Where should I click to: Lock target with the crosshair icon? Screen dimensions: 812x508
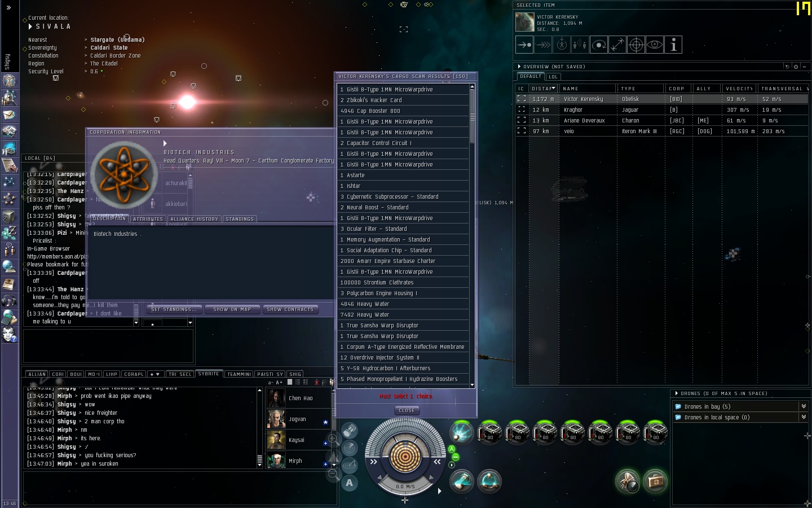[636, 45]
